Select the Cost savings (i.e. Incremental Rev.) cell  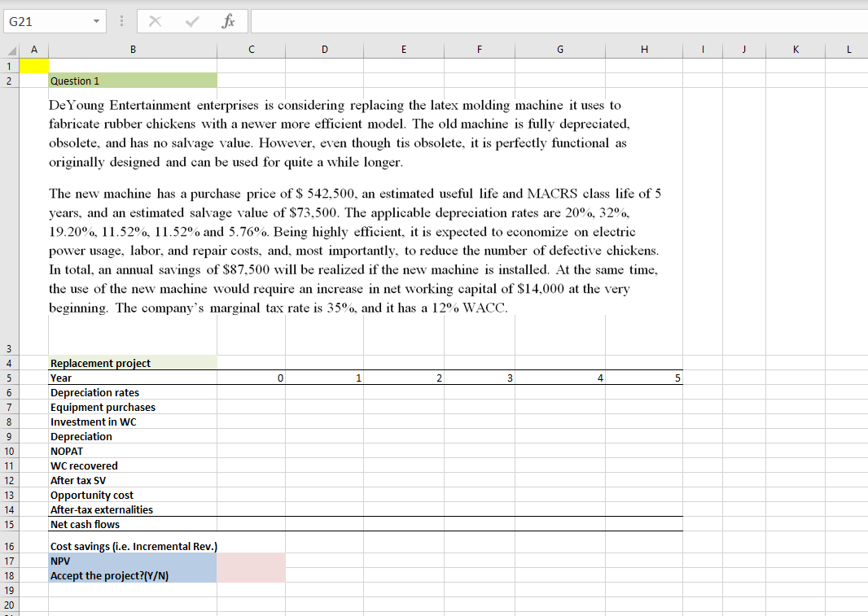[133, 546]
